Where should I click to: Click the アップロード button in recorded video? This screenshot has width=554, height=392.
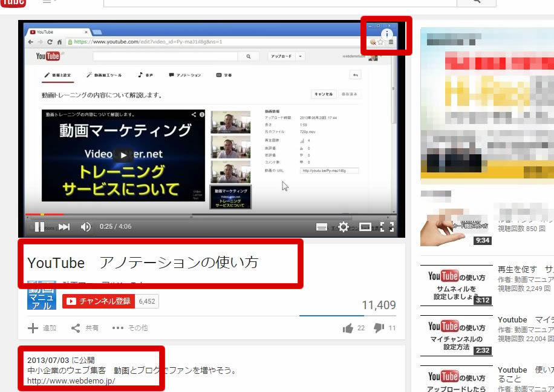pos(282,56)
